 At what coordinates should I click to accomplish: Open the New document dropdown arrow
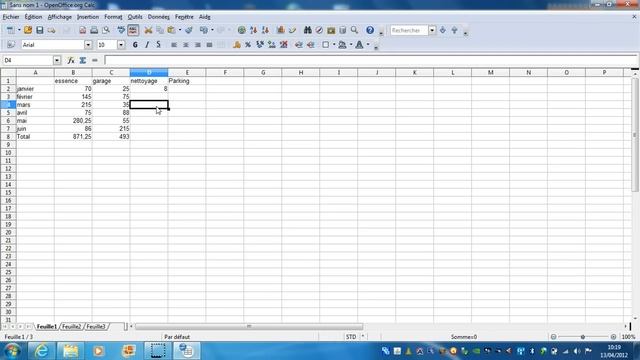coord(19,30)
